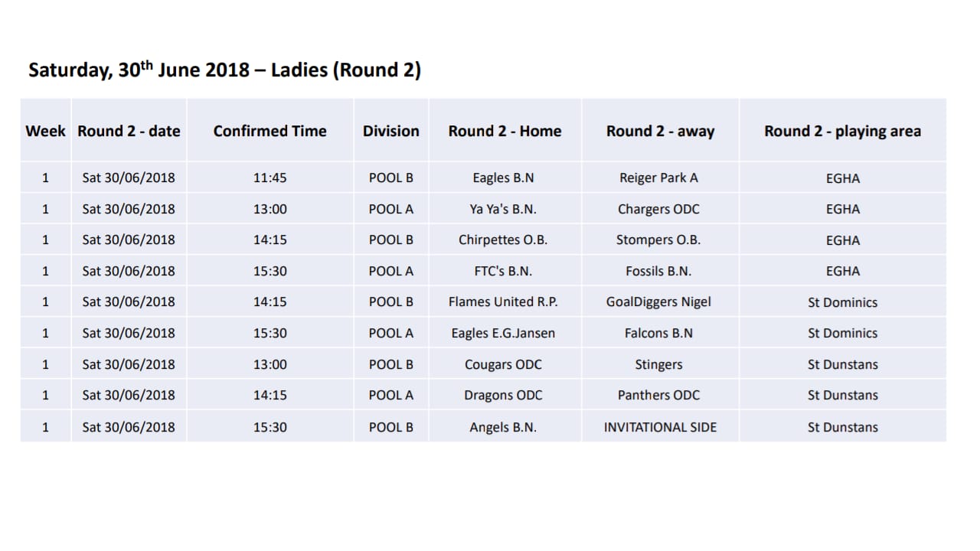
Task: Select the 'Chargers ODC' cell
Action: coord(658,209)
